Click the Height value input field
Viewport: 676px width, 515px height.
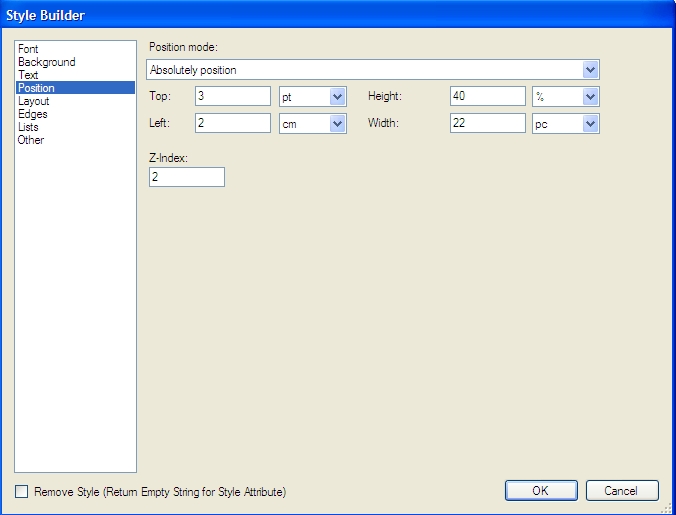[x=487, y=96]
